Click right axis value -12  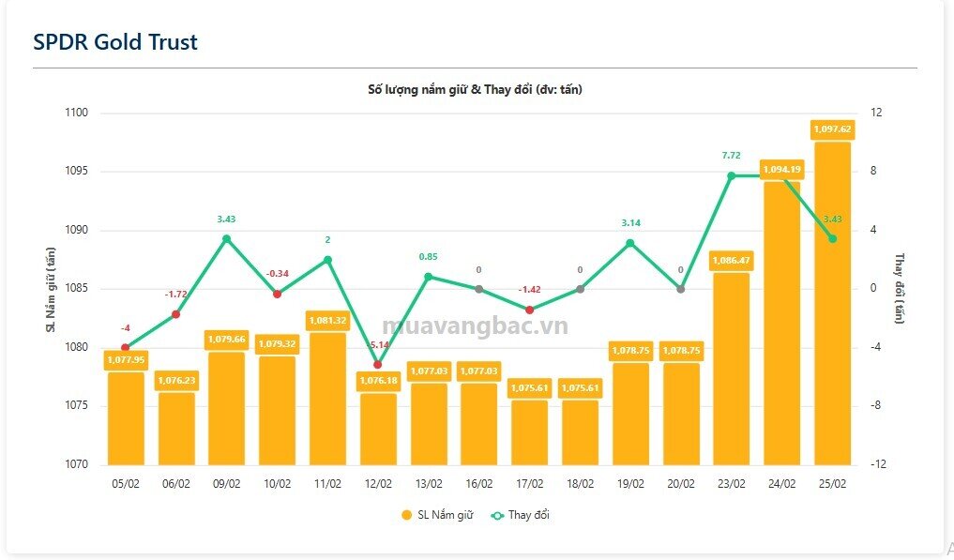(x=879, y=464)
